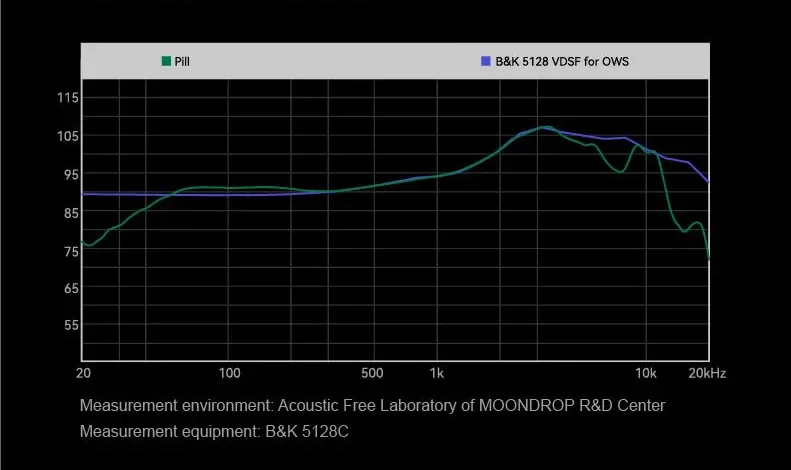Click the 10k label on frequency axis
This screenshot has height=470, width=791.
(x=645, y=374)
